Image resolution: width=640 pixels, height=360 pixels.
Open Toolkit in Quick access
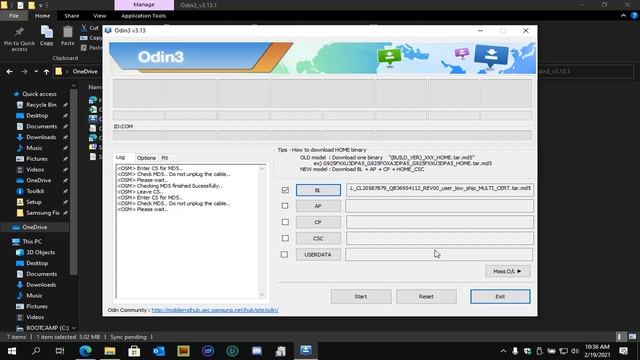(x=35, y=191)
